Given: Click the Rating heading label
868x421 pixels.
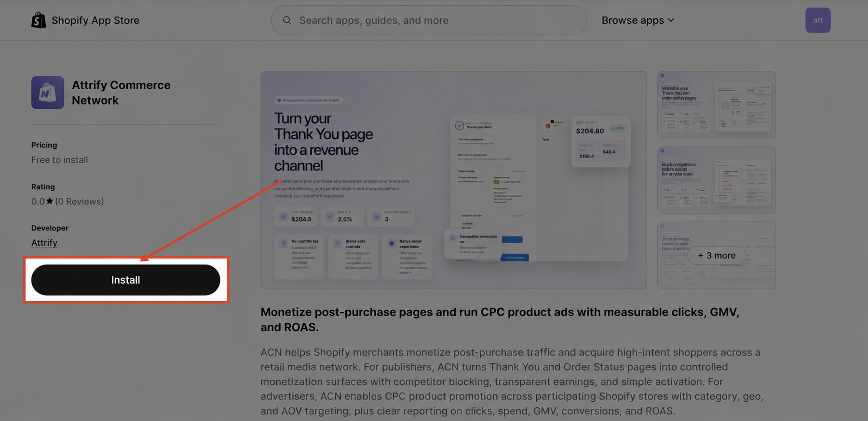Looking at the screenshot, I should 43,187.
